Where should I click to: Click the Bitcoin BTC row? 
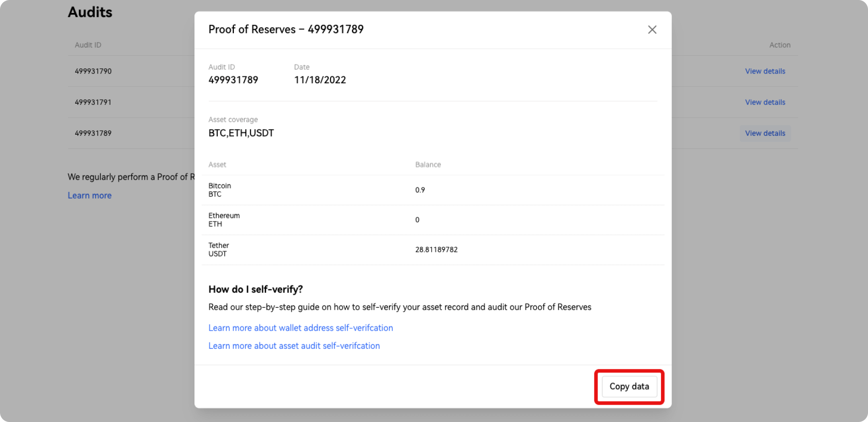pos(219,190)
